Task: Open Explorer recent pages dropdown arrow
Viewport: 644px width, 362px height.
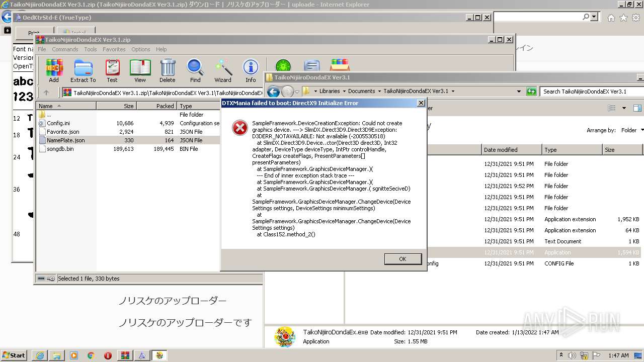Action: (297, 92)
